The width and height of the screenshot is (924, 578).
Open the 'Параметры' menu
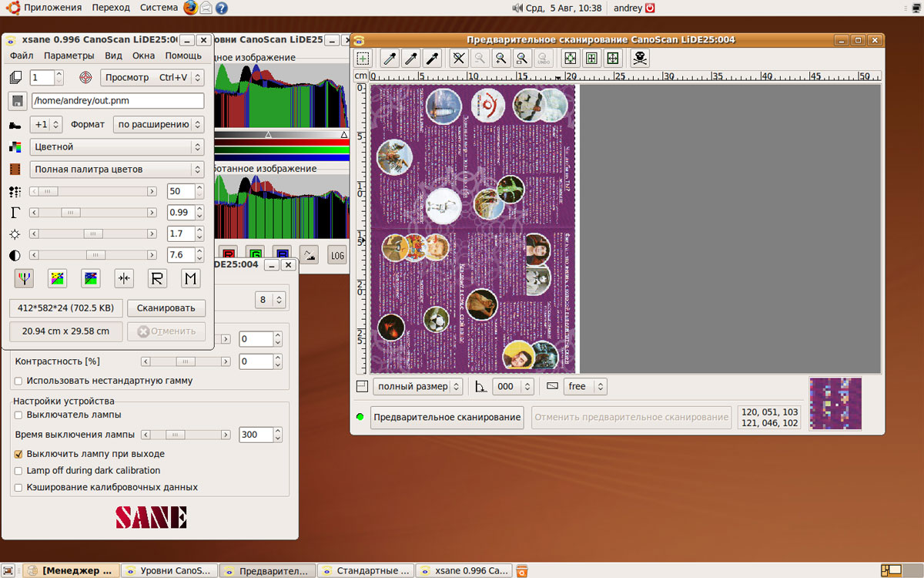point(69,55)
